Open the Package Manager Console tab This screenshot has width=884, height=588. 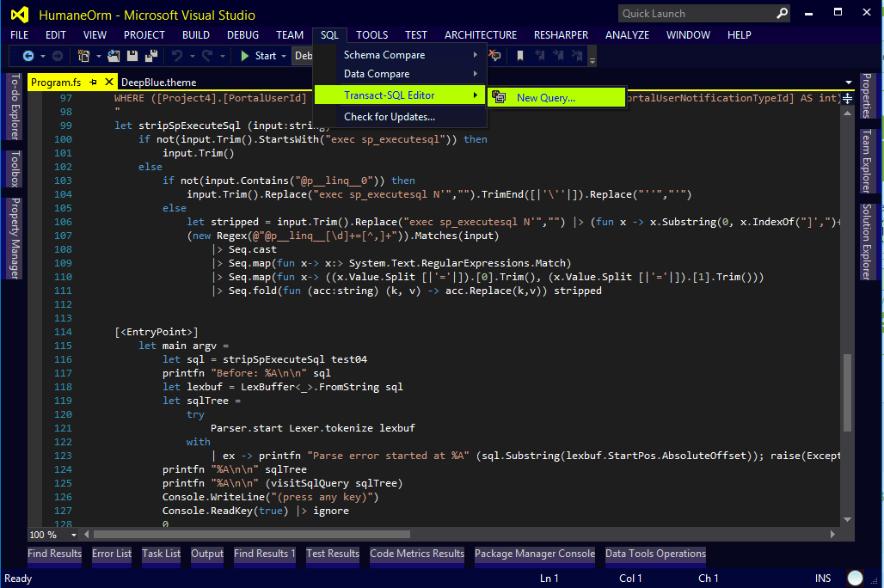click(x=535, y=554)
